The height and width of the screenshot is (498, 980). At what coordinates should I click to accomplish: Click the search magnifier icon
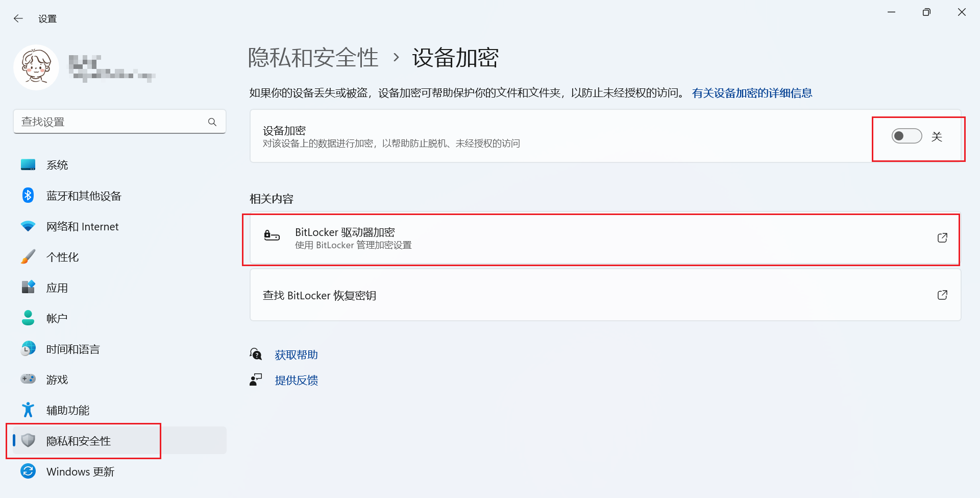click(x=212, y=122)
